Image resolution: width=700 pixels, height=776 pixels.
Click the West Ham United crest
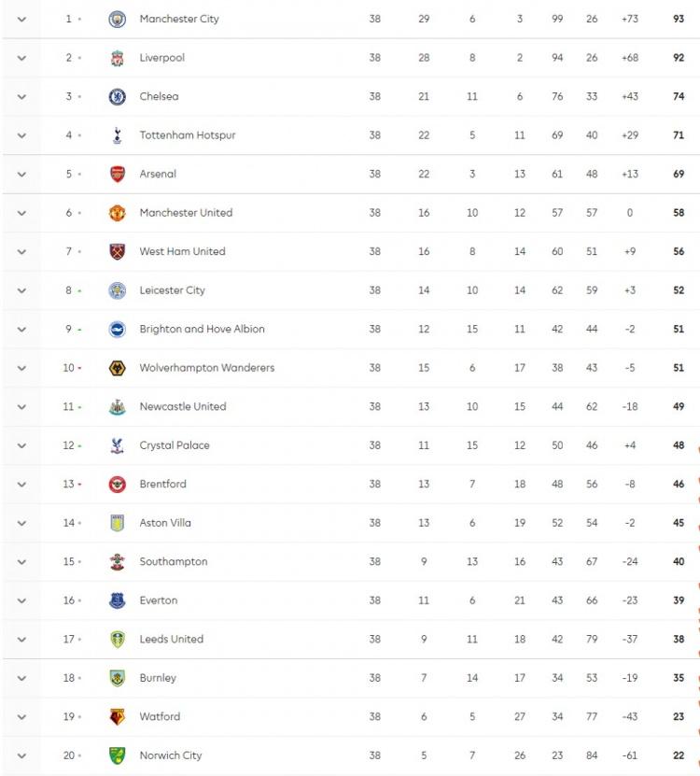click(x=117, y=251)
